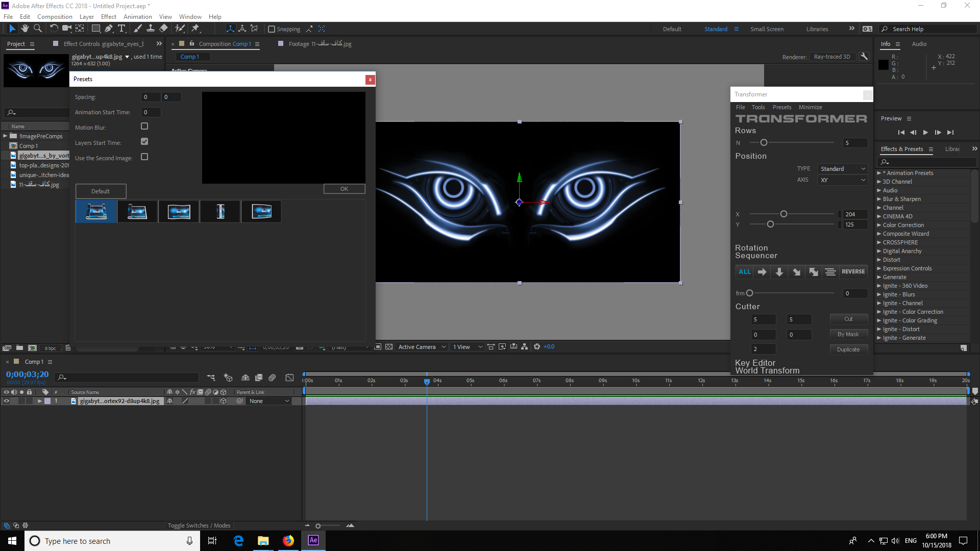Expand Animation Presets category
The width and height of the screenshot is (980, 551).
(879, 173)
